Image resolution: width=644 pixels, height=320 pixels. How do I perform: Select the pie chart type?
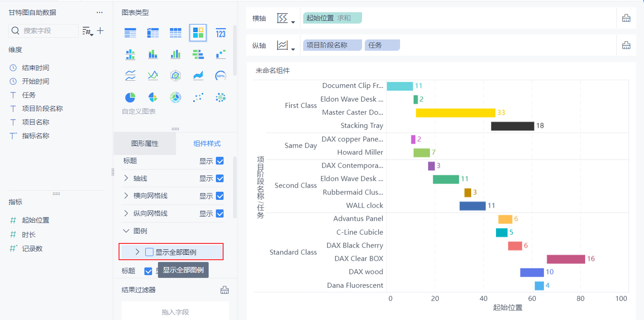tap(130, 97)
